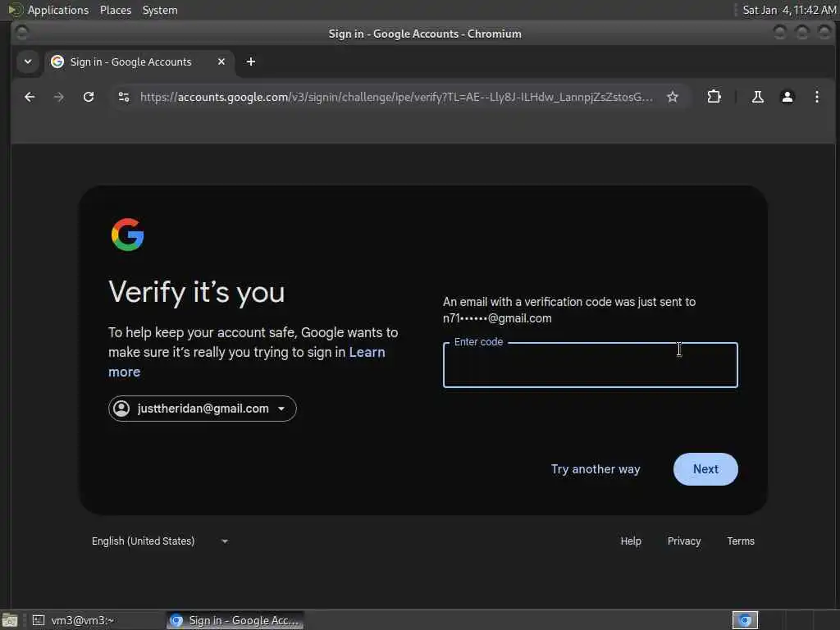
Task: Click the Verify it's you heading
Action: (197, 293)
